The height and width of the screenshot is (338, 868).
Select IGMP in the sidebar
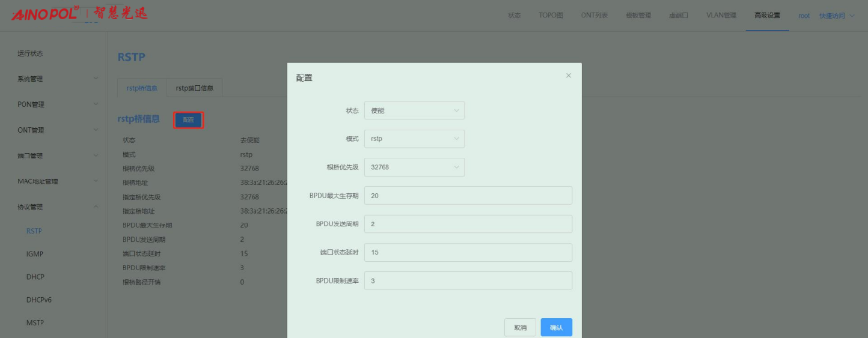click(x=35, y=254)
